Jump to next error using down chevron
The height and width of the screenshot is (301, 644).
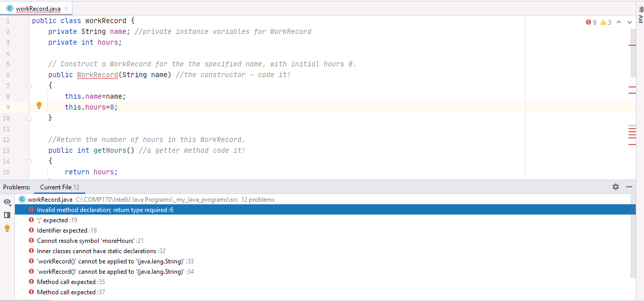pyautogui.click(x=629, y=22)
